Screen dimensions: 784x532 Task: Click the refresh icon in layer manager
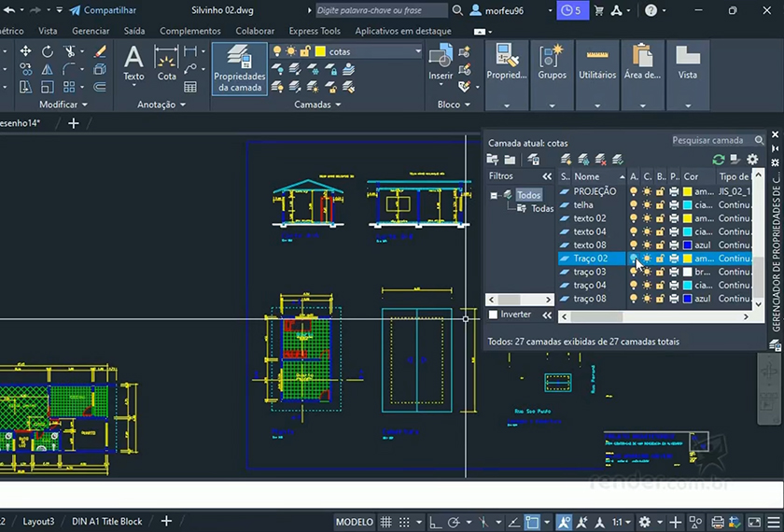pos(718,160)
